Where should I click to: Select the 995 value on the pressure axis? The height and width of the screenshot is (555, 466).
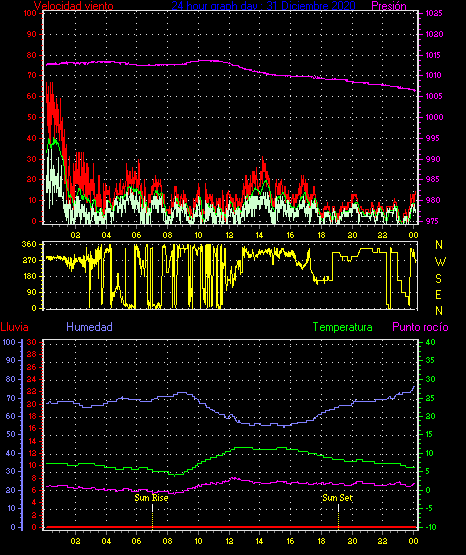[x=432, y=138]
